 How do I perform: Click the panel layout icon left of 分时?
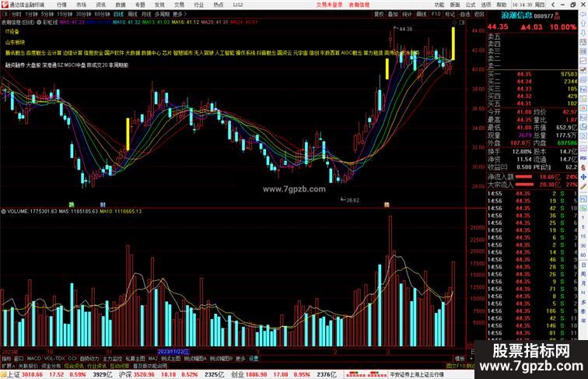coord(5,14)
